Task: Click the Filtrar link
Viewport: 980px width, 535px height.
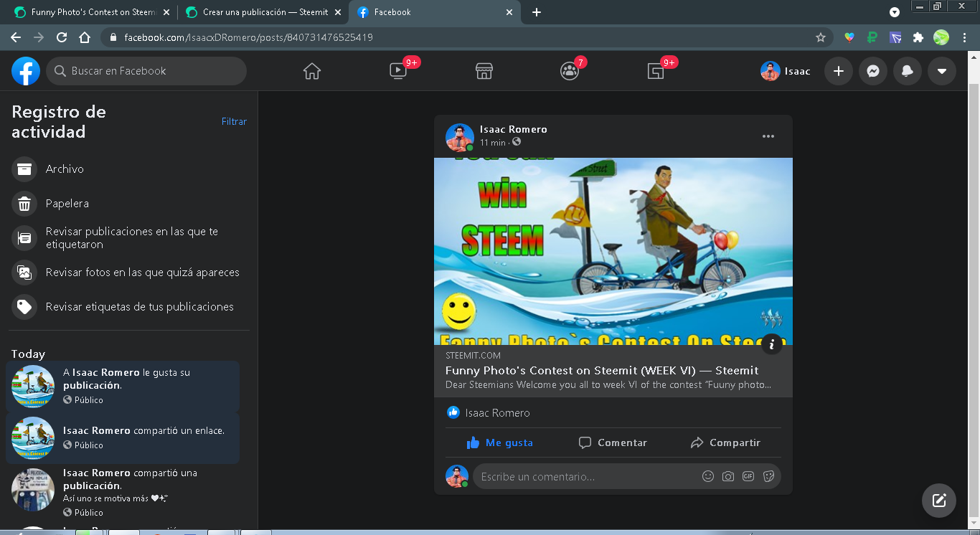Action: tap(234, 122)
